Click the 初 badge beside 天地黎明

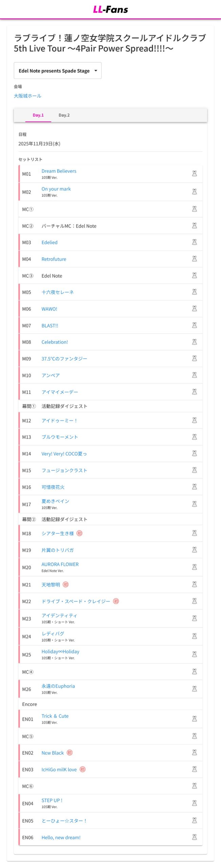click(66, 584)
